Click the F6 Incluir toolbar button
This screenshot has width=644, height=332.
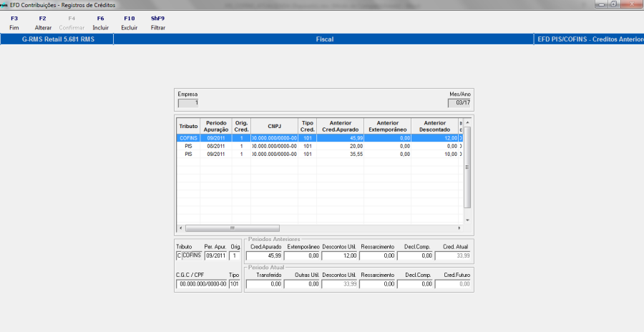point(101,23)
